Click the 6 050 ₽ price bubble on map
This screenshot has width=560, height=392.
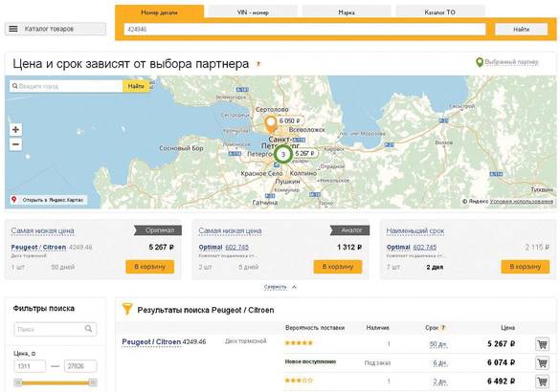click(290, 120)
